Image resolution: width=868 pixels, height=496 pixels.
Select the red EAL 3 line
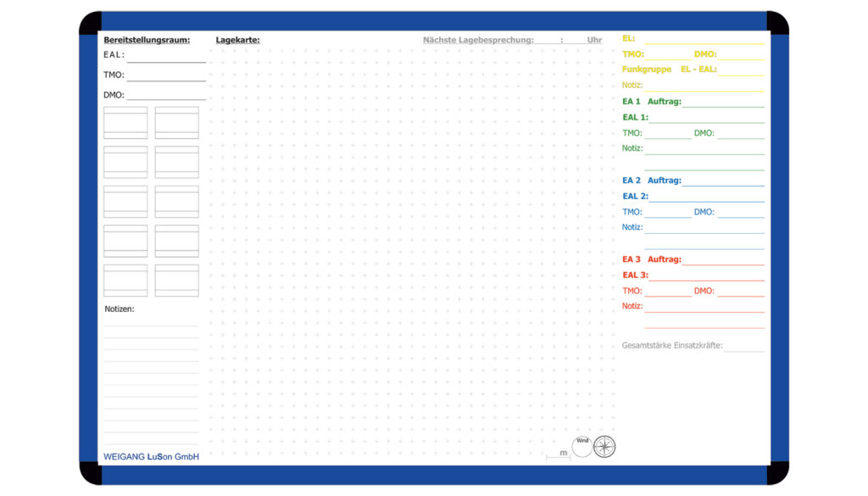706,276
